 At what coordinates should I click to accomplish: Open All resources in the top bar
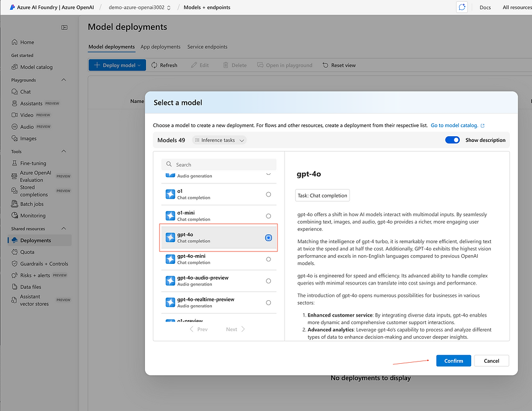[x=517, y=8]
